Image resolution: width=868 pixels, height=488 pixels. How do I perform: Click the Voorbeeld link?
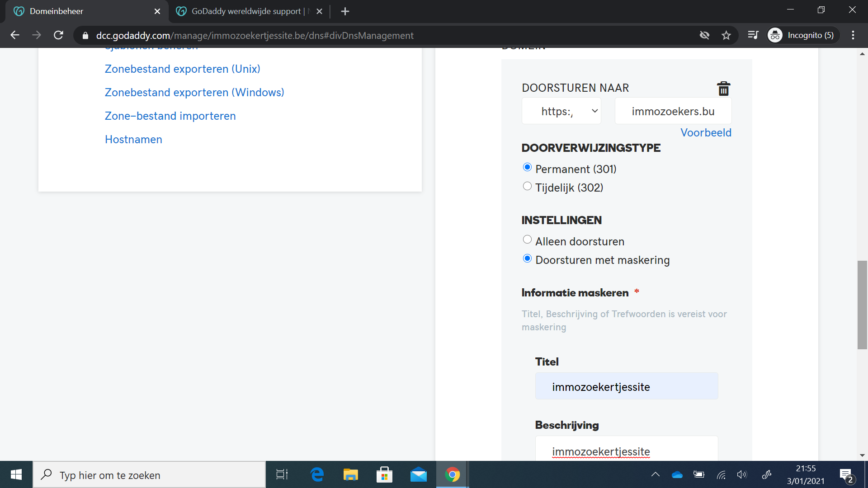(x=705, y=132)
